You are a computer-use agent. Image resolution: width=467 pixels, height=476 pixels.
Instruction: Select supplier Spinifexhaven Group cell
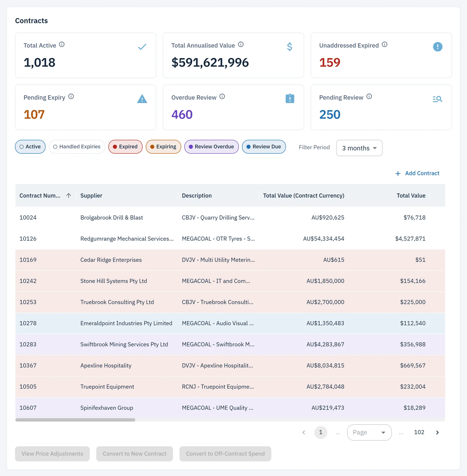click(107, 408)
